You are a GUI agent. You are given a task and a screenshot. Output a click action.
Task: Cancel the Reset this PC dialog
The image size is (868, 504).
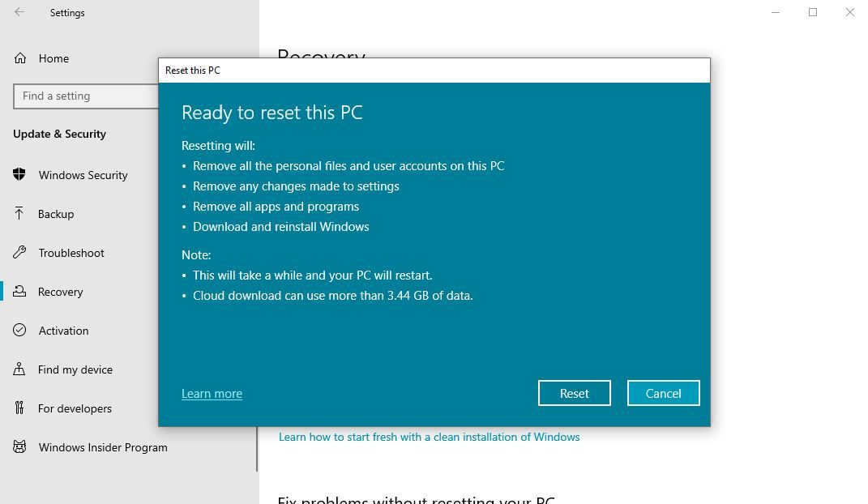tap(663, 393)
